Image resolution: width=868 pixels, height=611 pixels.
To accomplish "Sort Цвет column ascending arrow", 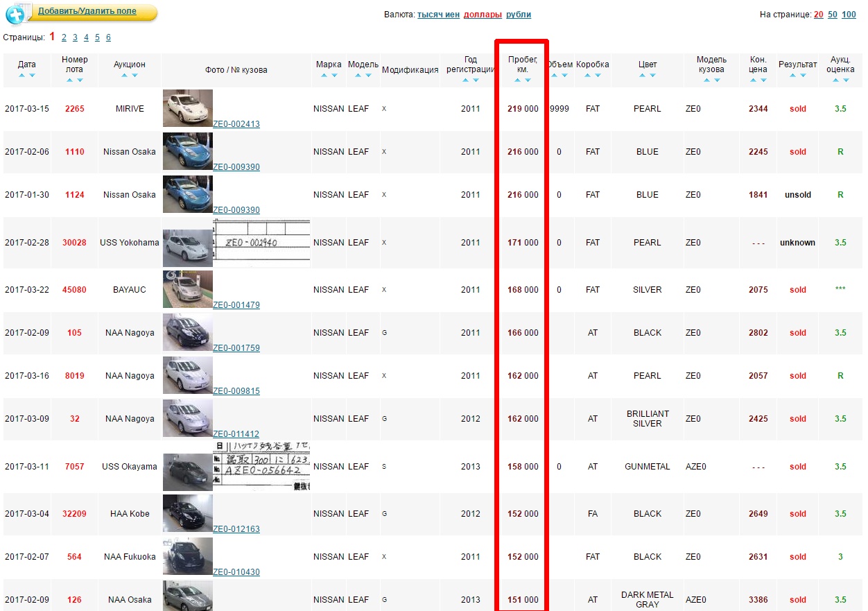I will point(642,75).
